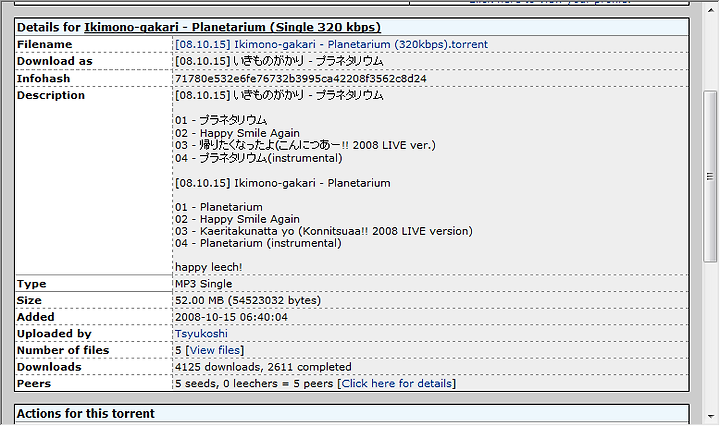Click the MP3 Single type value

pyautogui.click(x=203, y=284)
